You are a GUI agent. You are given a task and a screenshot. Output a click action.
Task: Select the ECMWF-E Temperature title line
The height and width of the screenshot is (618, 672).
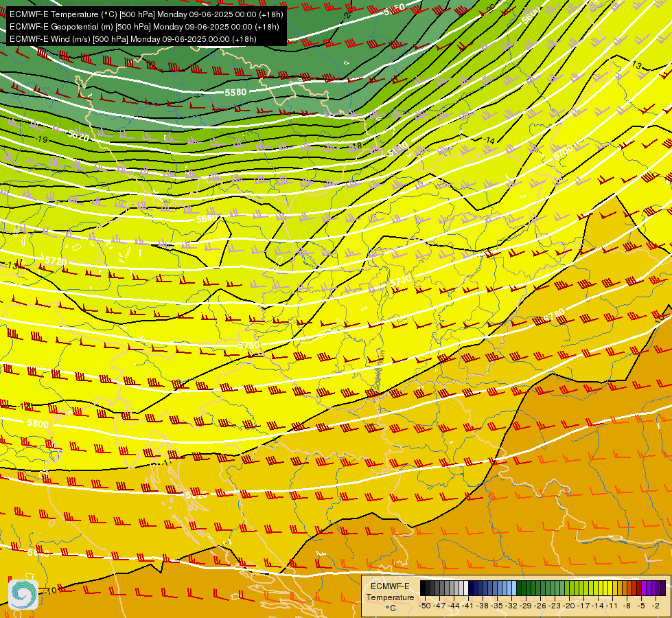[146, 14]
